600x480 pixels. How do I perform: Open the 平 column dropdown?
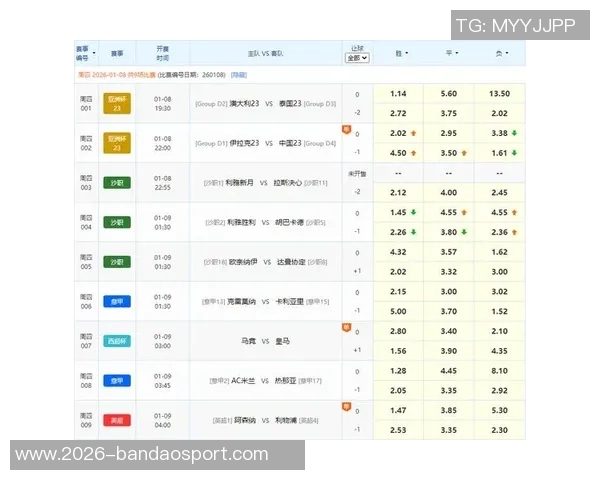pos(457,53)
